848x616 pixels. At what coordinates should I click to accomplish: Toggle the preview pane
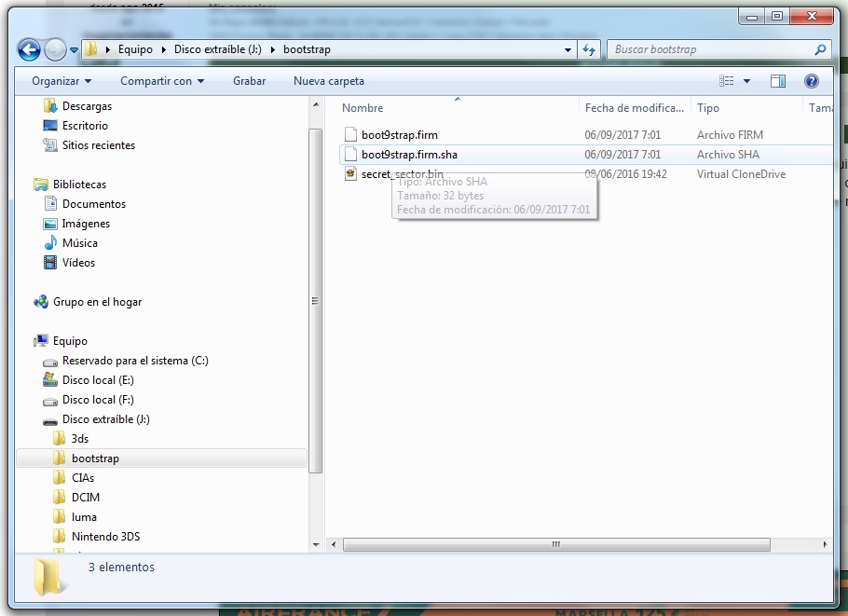point(778,81)
